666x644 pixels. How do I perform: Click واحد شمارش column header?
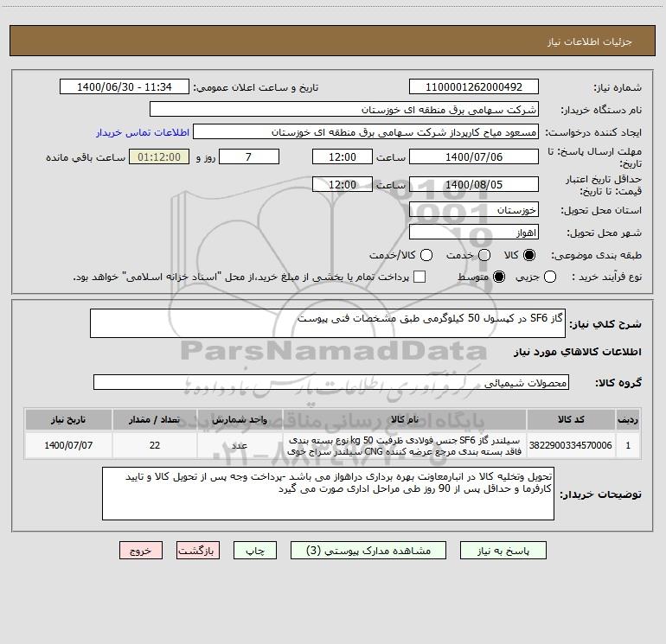(240, 419)
